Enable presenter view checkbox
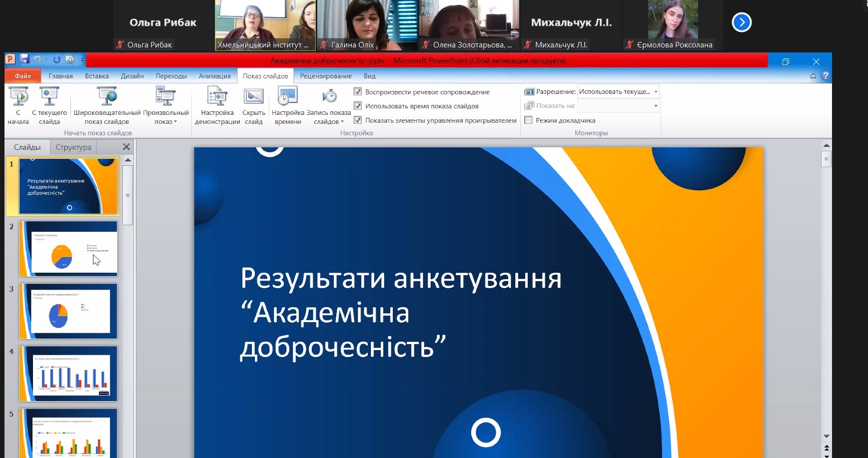868x458 pixels. pos(528,120)
